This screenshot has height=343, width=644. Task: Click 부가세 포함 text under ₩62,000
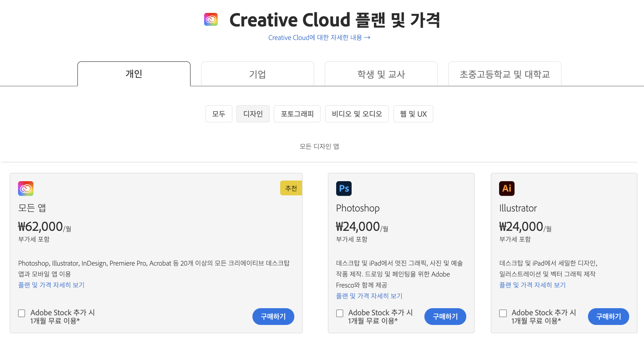click(x=34, y=239)
